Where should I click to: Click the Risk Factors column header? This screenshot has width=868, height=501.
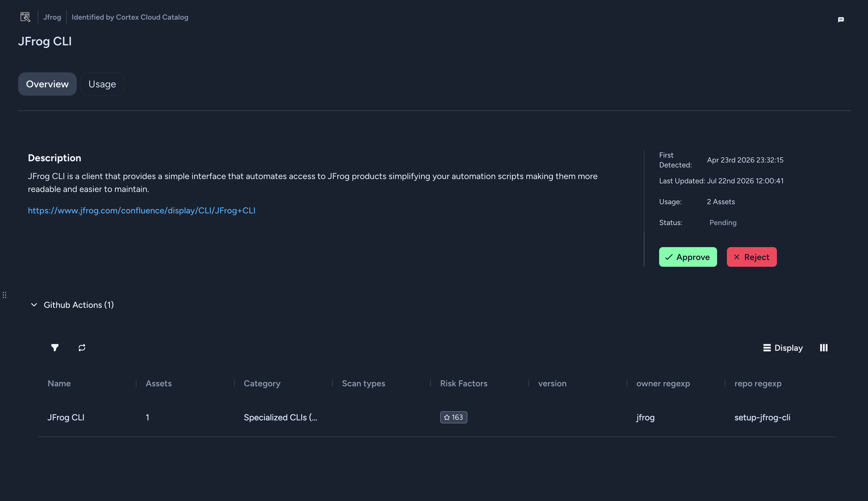(x=464, y=383)
